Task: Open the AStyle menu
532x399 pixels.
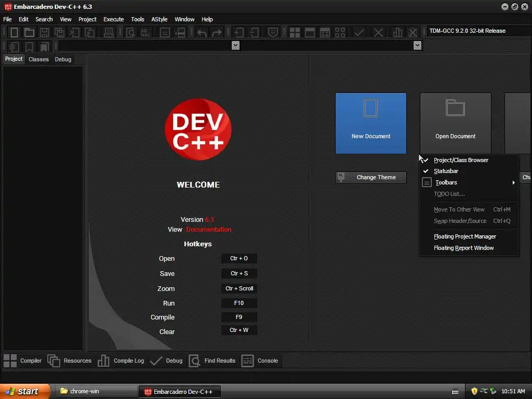Action: [159, 19]
